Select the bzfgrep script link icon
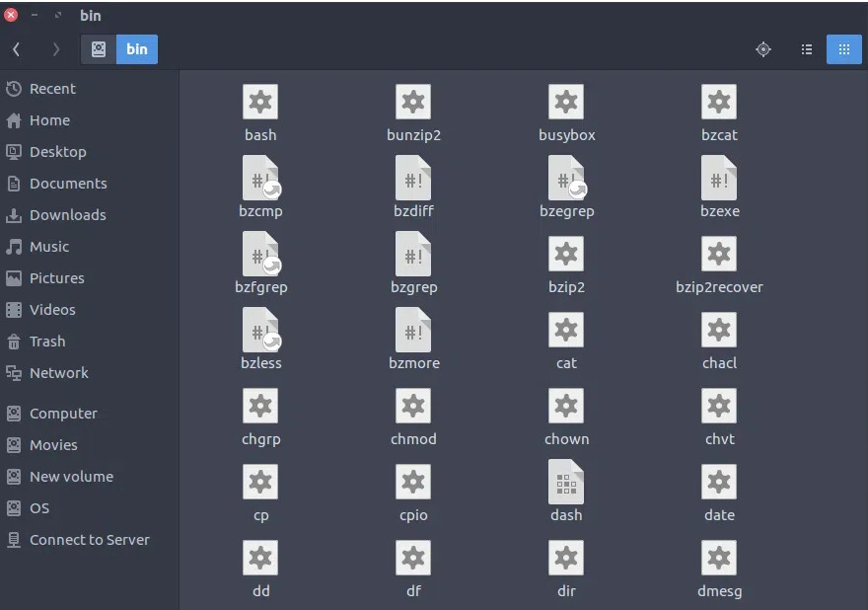The image size is (868, 610). [260, 254]
